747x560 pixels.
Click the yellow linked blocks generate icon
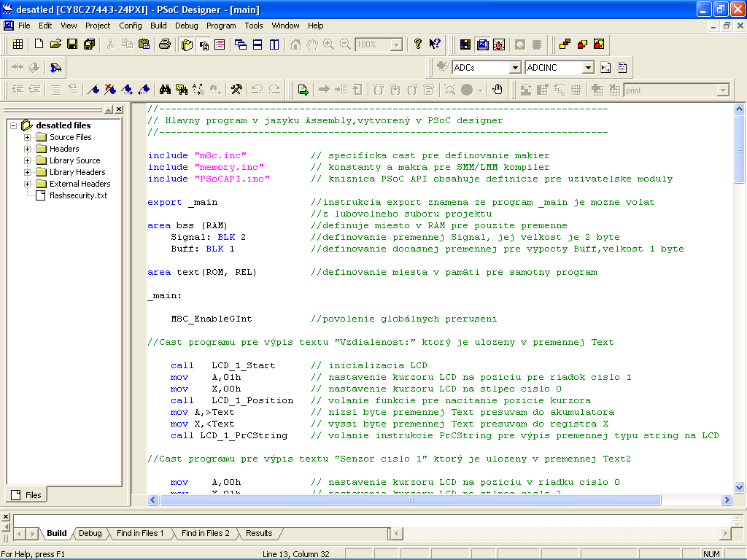coord(565,44)
